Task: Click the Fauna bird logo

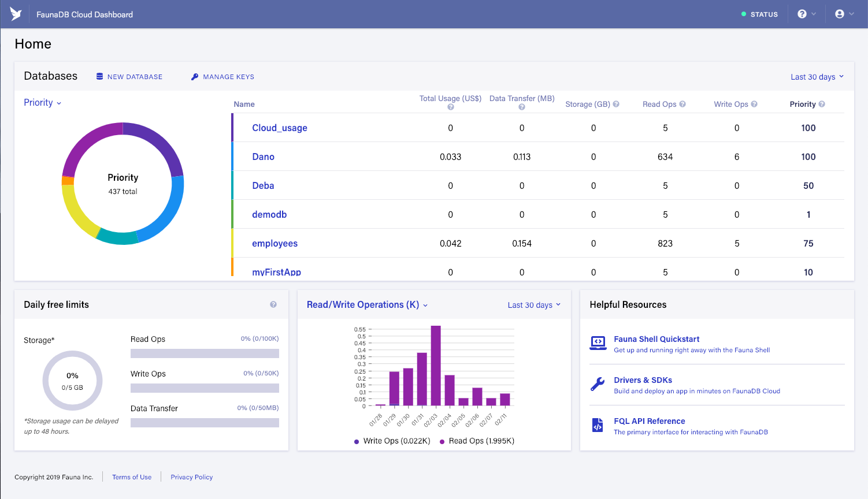Action: click(16, 14)
